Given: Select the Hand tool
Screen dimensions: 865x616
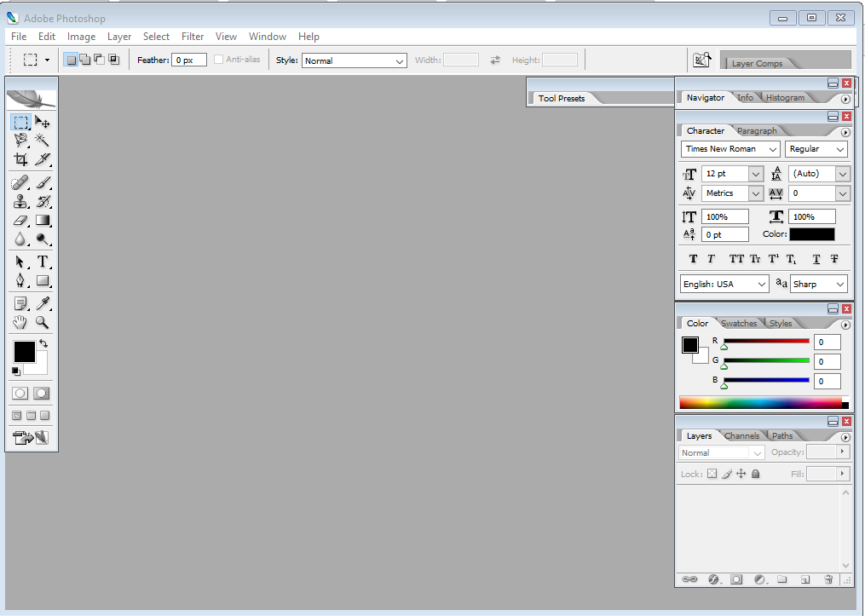Looking at the screenshot, I should (x=21, y=322).
